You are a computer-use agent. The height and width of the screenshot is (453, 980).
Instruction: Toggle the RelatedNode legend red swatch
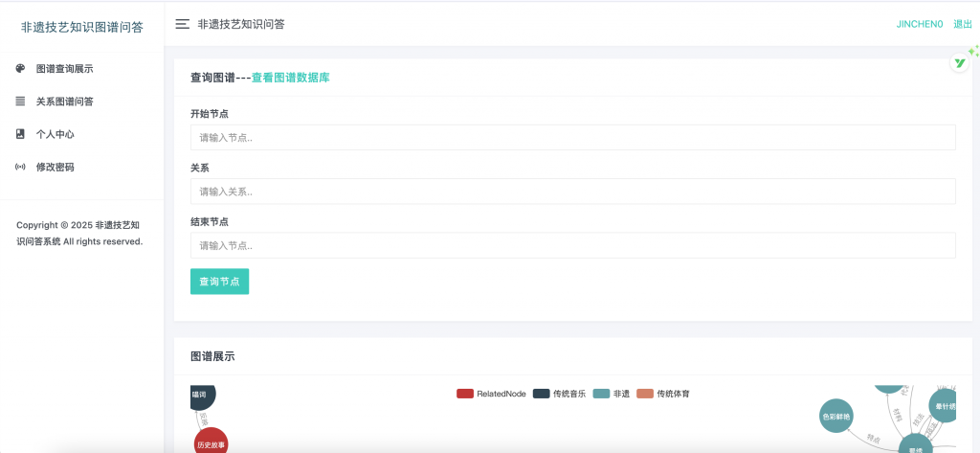tap(465, 394)
